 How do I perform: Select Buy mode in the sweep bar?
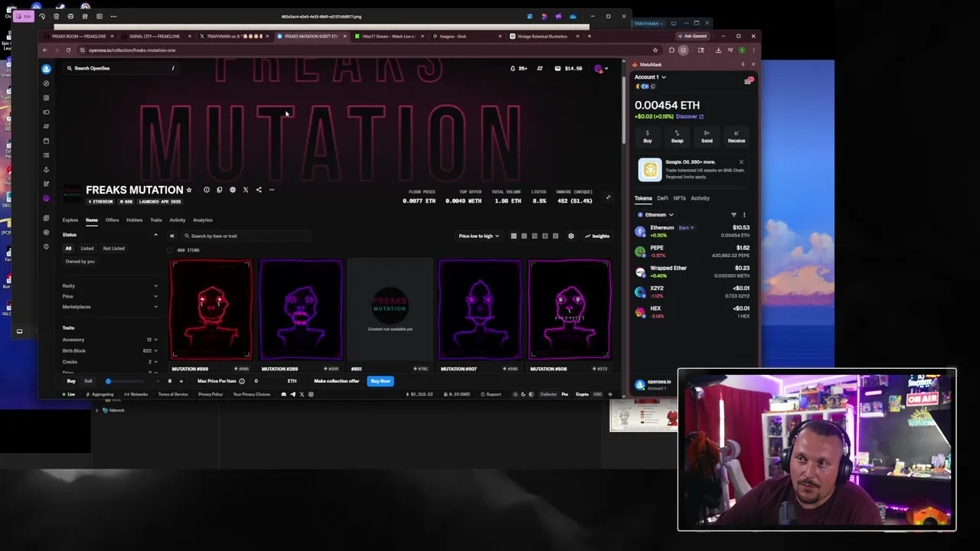click(x=71, y=381)
